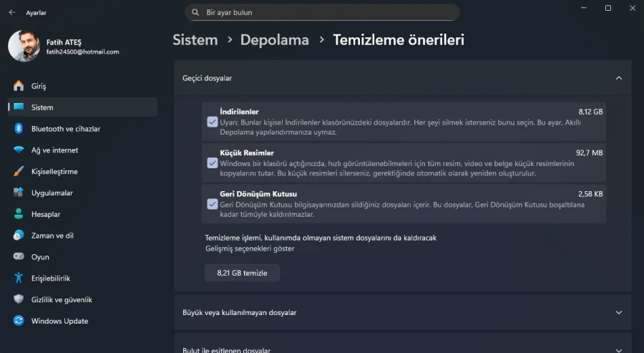This screenshot has height=353, width=644.
Task: Click Büyük veya kullanılmayan dosyalar label
Action: point(240,312)
